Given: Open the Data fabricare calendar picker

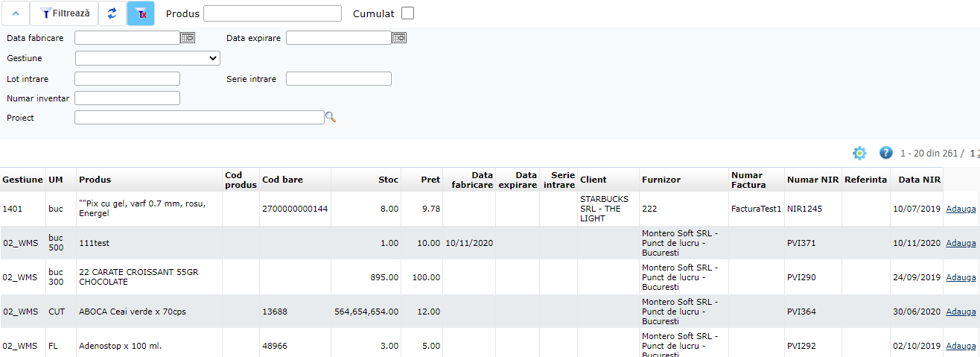Looking at the screenshot, I should tap(187, 37).
